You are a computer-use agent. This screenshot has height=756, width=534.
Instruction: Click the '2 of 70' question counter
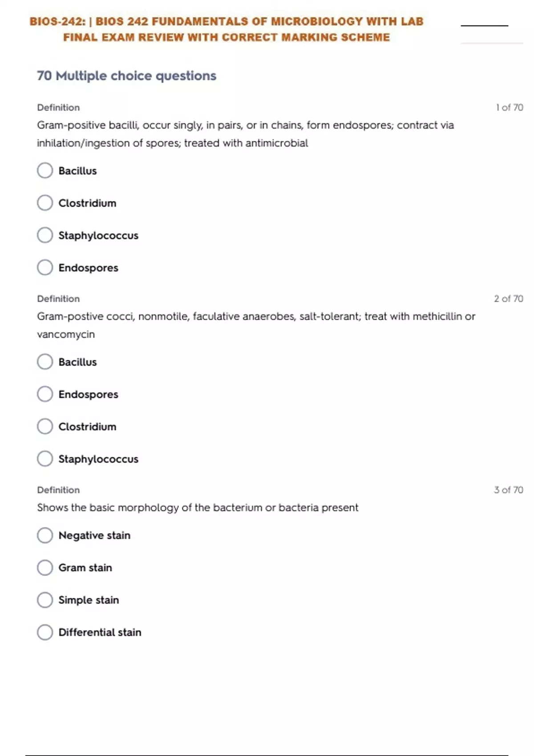pos(508,299)
